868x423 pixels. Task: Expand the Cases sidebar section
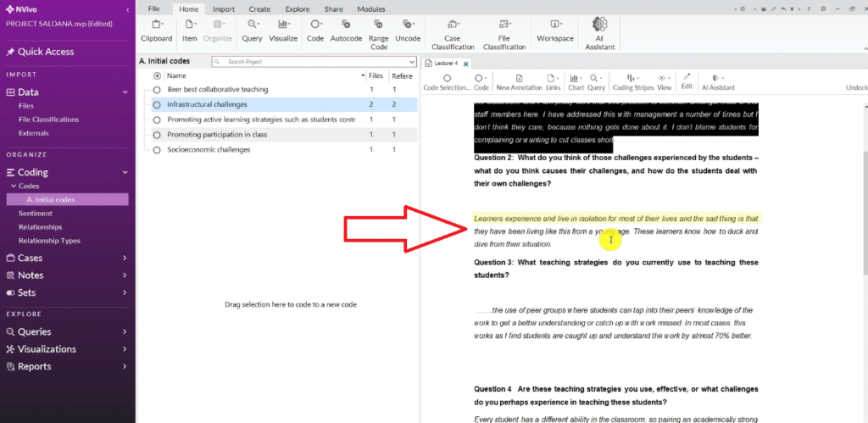coord(125,258)
